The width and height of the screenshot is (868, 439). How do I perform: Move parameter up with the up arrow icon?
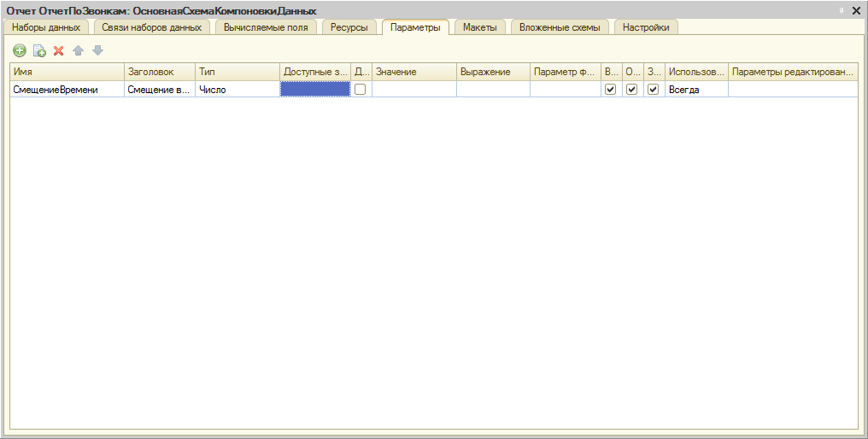[x=78, y=51]
